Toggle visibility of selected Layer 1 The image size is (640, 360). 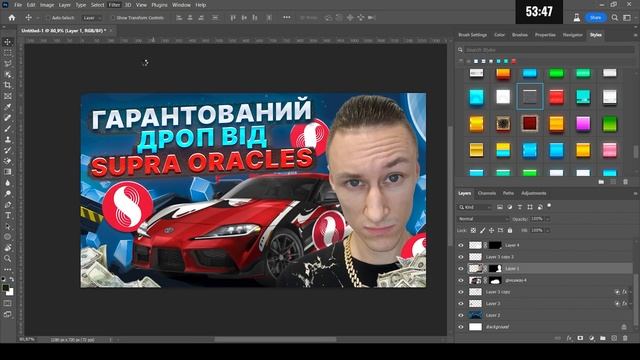pos(461,269)
